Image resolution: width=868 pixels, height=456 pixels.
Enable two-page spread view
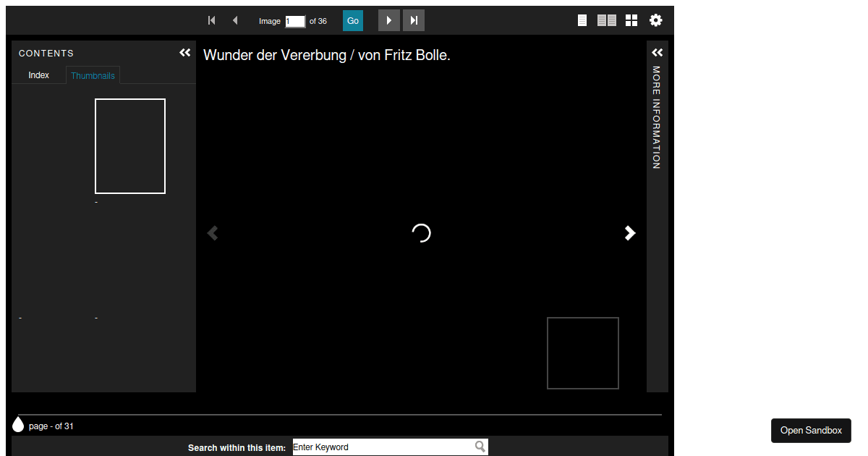[x=606, y=20]
